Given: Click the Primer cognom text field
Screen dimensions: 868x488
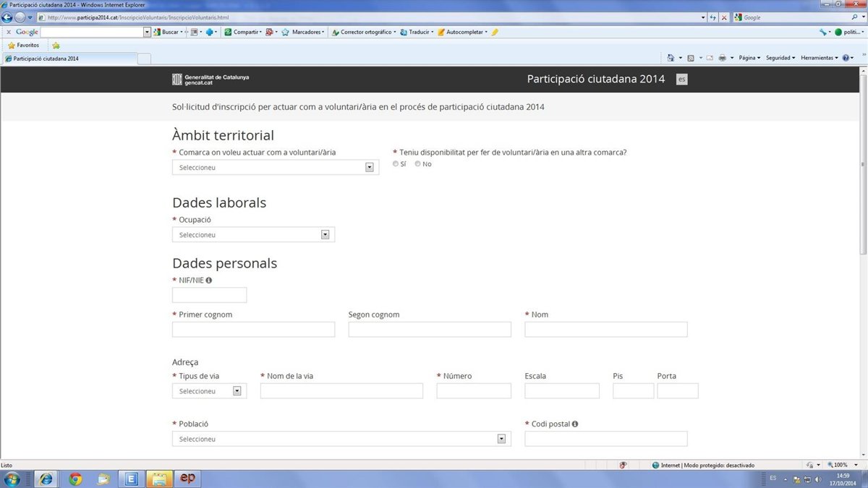Looking at the screenshot, I should click(253, 330).
